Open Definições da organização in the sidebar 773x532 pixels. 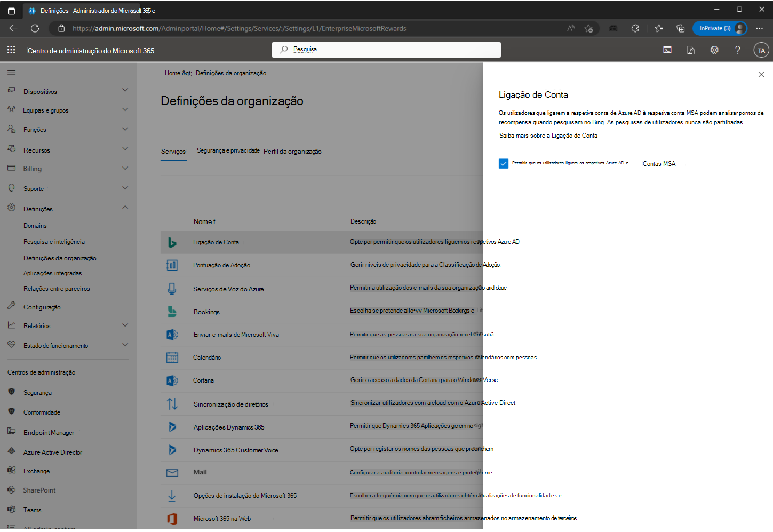point(60,258)
